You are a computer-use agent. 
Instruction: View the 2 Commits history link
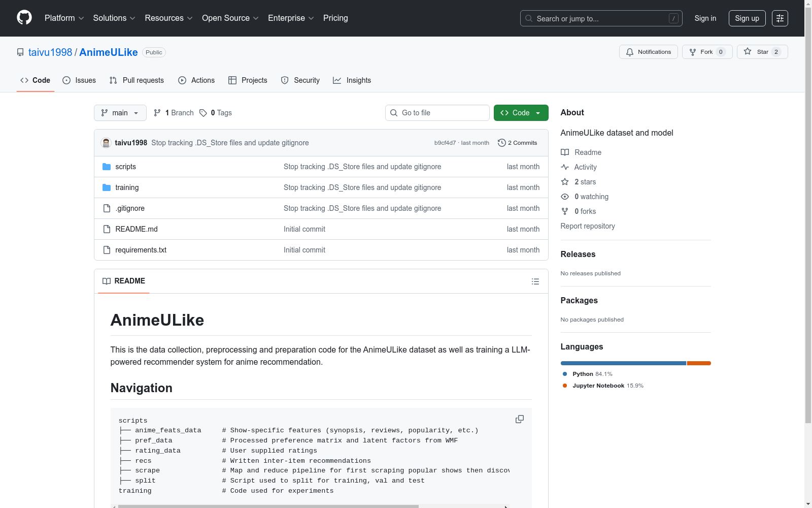tap(518, 143)
